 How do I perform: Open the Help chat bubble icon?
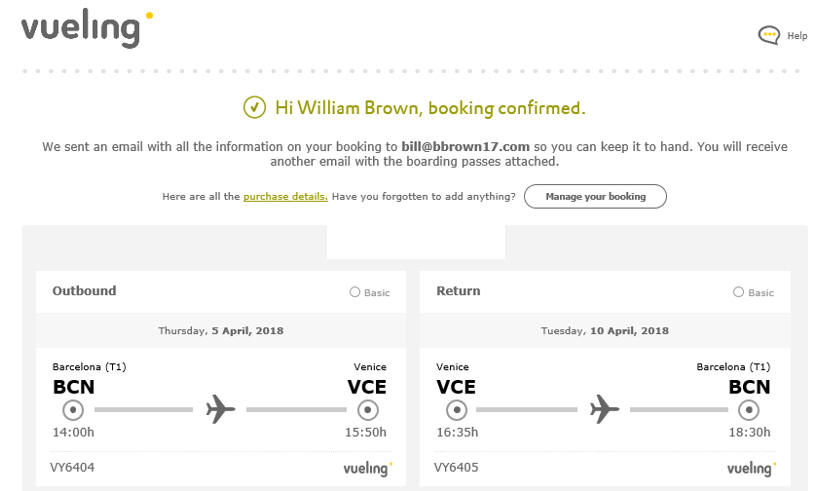pyautogui.click(x=769, y=35)
